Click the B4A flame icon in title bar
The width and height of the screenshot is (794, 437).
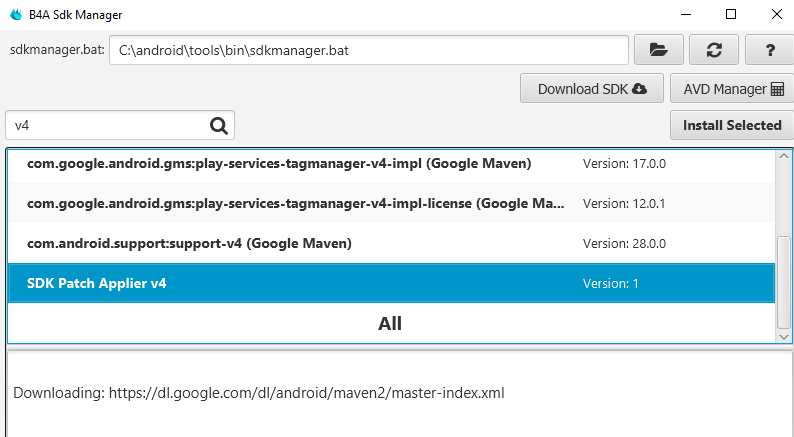click(x=14, y=15)
